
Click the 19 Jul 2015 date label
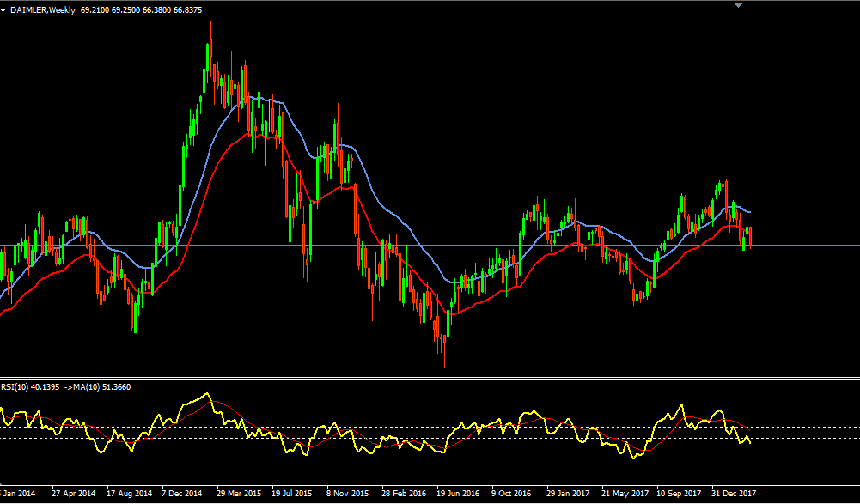(x=292, y=494)
